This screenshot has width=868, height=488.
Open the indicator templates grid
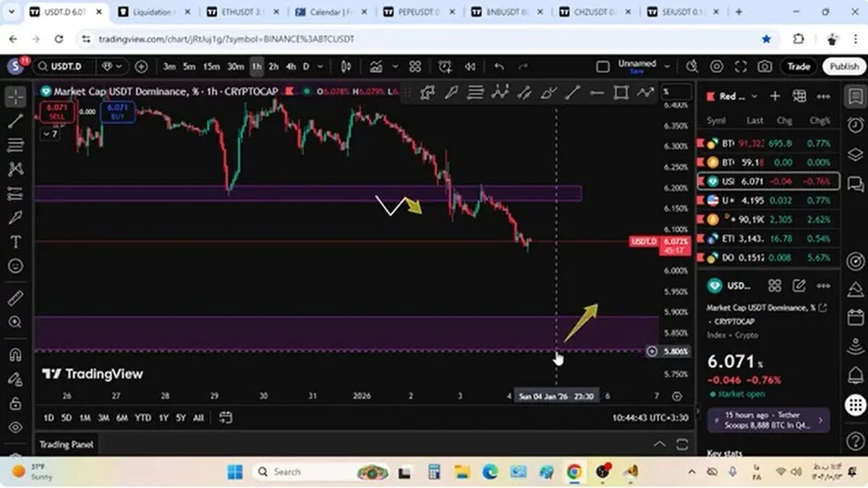[x=415, y=67]
